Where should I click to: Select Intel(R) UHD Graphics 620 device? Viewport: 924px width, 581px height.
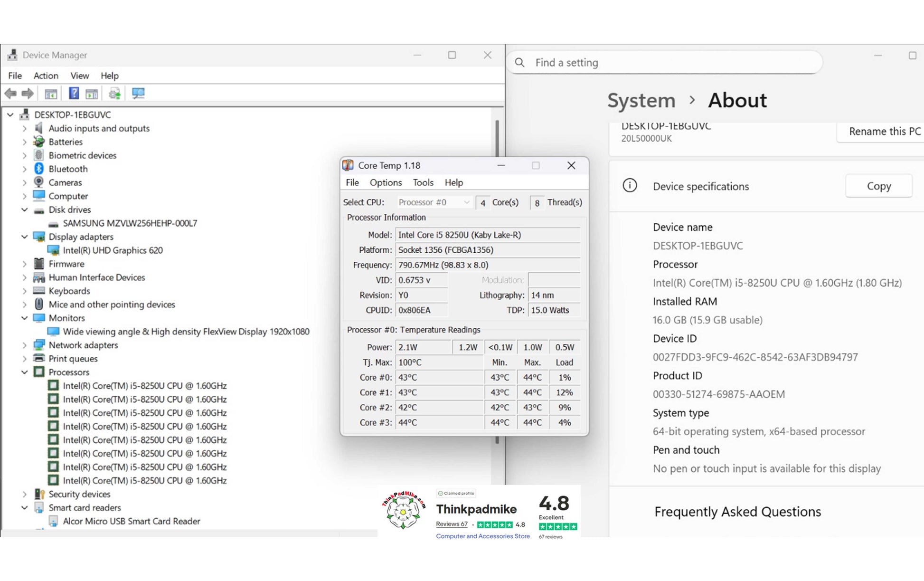[x=113, y=250]
